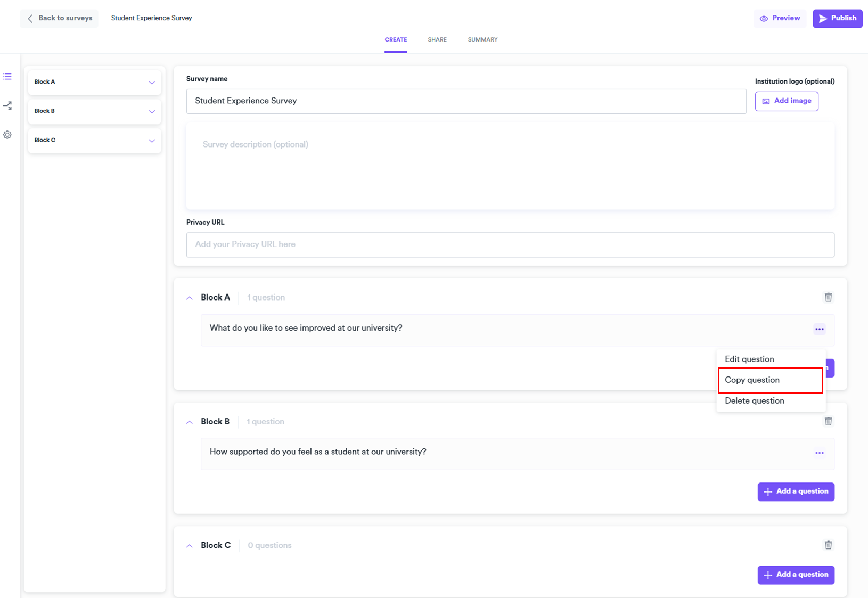
Task: Click the Block B trash icon
Action: (x=828, y=421)
